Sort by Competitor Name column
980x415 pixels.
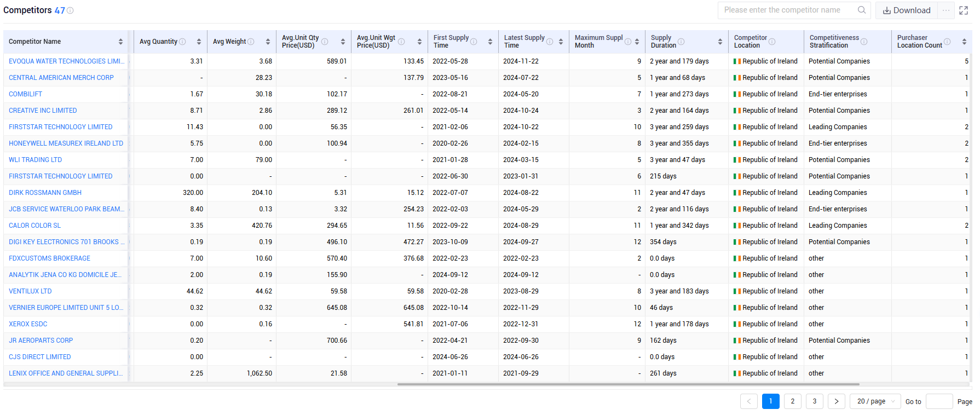[x=120, y=42]
